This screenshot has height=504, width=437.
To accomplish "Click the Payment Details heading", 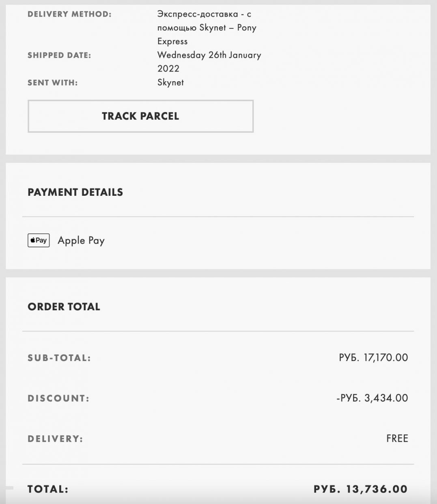I will [x=75, y=192].
